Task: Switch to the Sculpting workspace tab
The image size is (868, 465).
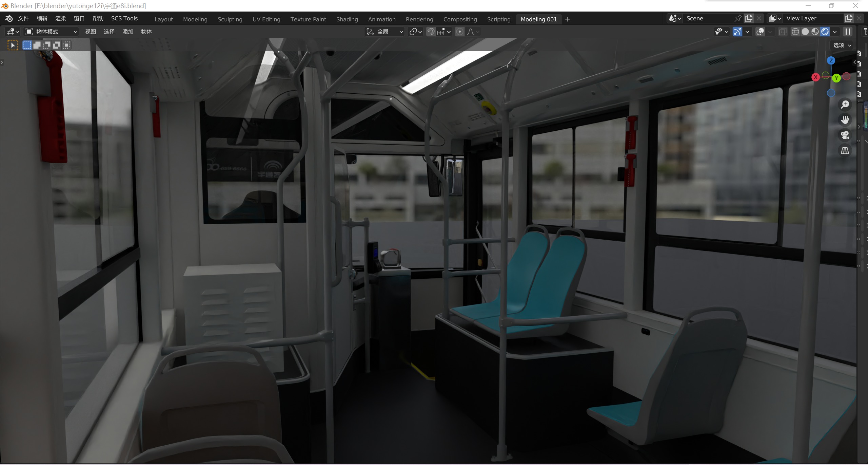Action: pos(230,19)
